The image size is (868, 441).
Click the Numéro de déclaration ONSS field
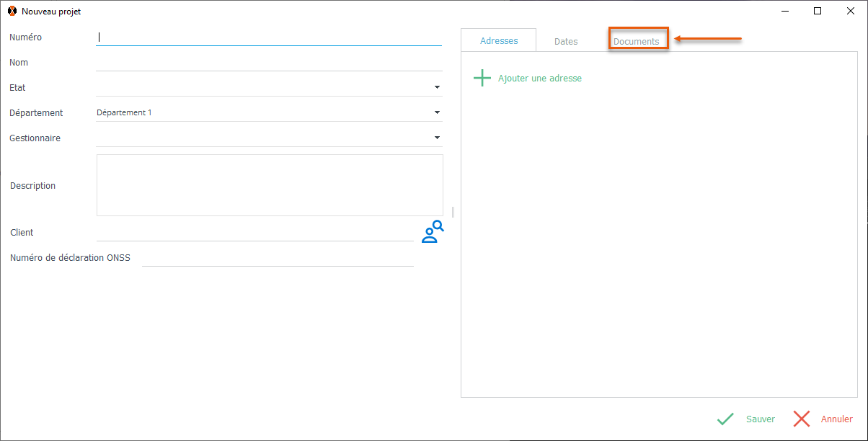[278, 258]
